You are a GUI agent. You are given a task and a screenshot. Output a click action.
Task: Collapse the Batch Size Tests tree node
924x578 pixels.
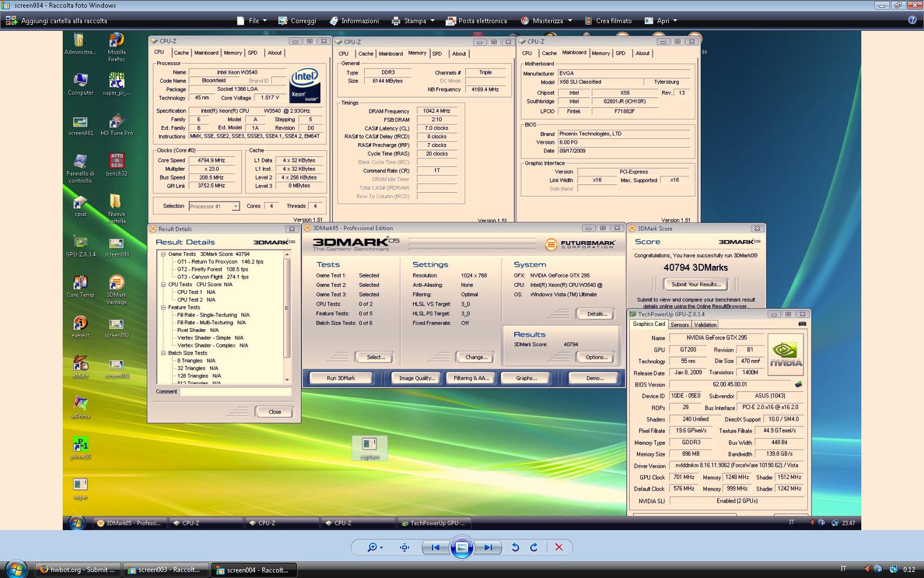(163, 353)
